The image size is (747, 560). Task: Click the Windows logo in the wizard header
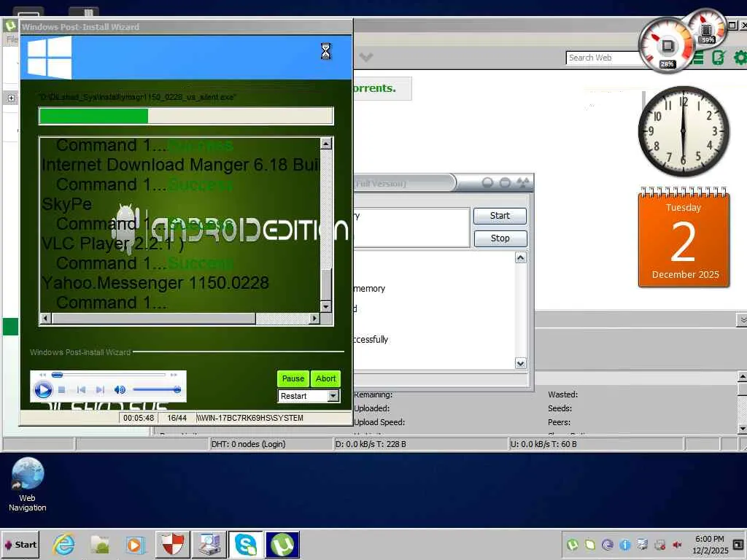point(50,58)
